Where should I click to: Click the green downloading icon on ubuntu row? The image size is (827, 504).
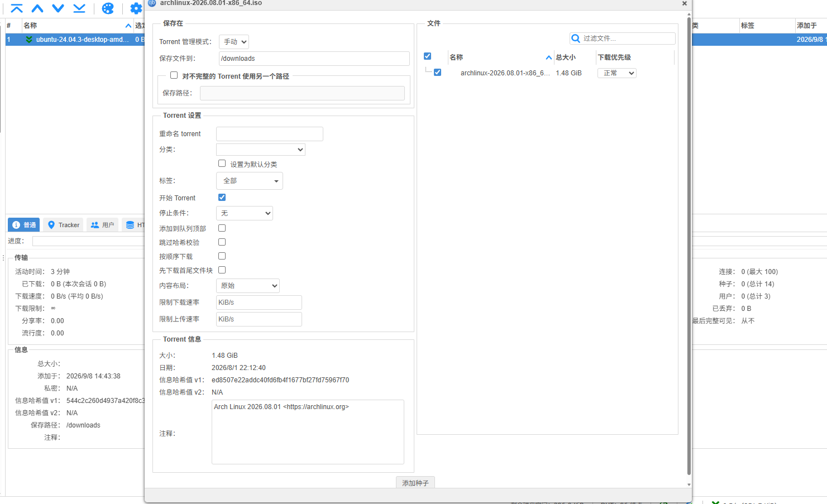[29, 40]
